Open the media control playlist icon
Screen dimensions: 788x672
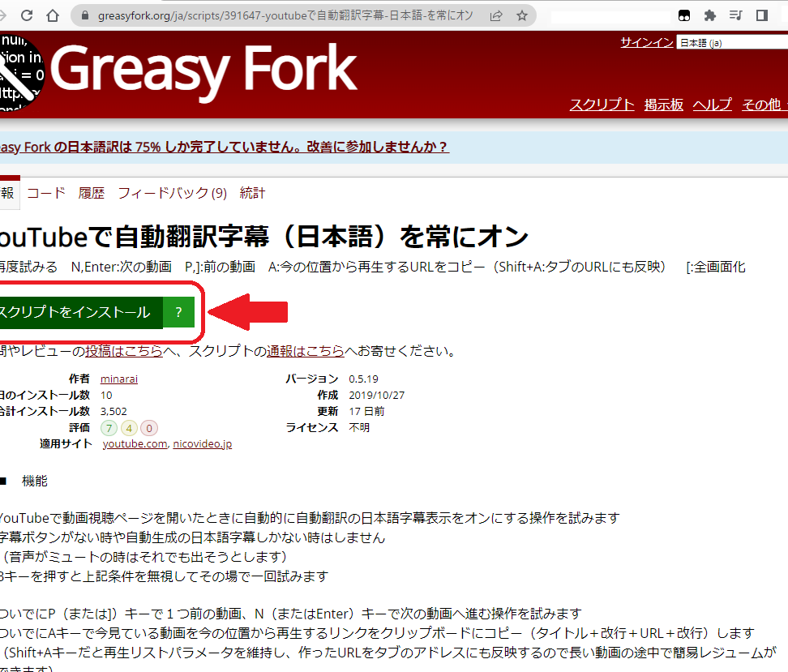(735, 15)
